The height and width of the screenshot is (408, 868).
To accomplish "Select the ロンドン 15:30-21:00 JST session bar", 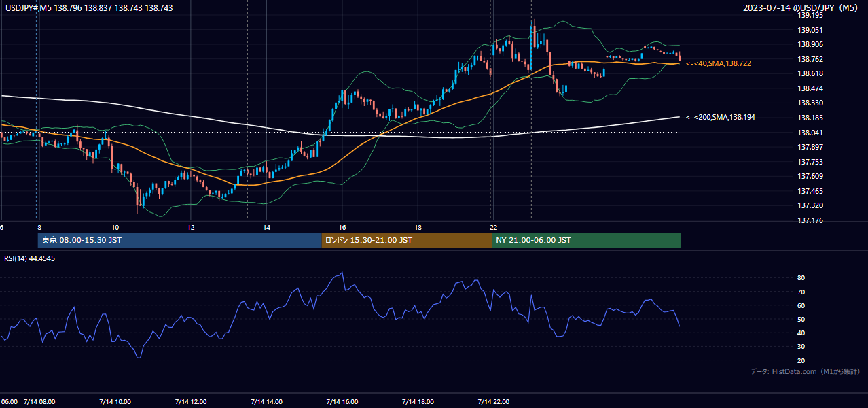I will 406,240.
